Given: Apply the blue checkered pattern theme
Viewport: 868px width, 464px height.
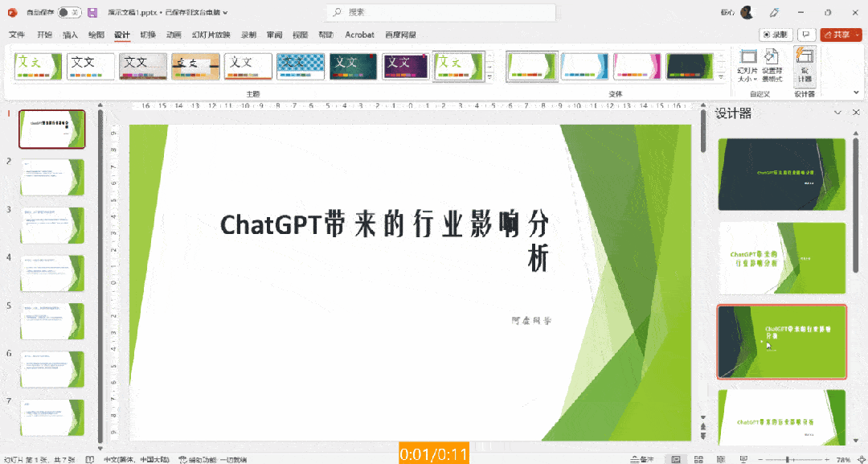Looking at the screenshot, I should (301, 67).
